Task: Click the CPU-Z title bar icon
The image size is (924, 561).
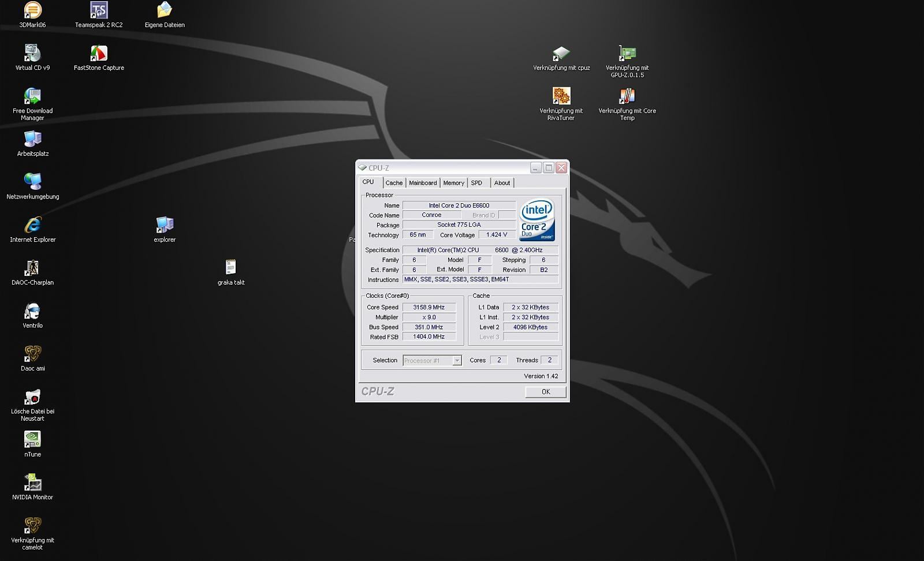Action: pos(362,167)
